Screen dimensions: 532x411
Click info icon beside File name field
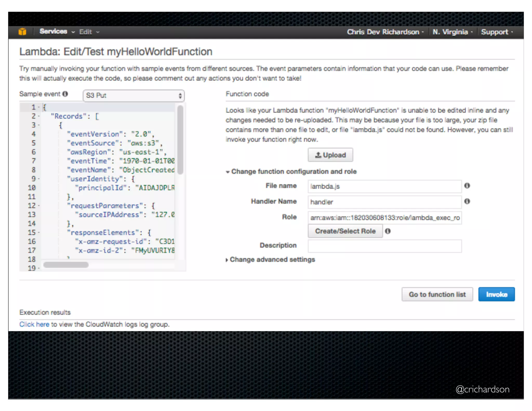(467, 186)
